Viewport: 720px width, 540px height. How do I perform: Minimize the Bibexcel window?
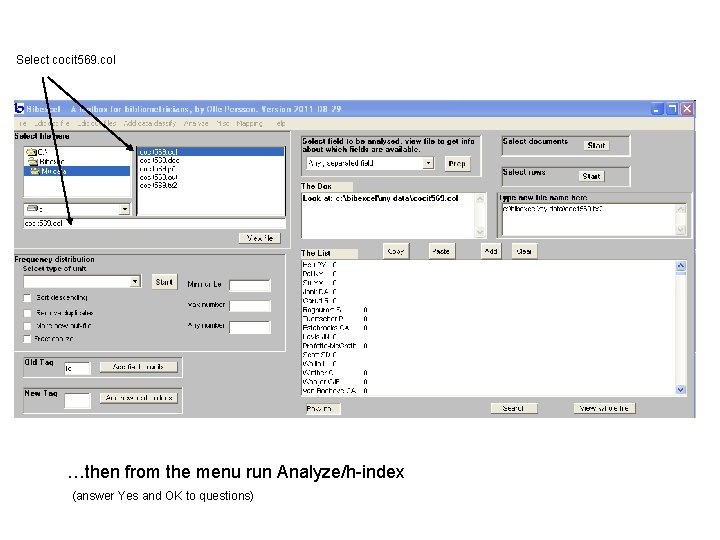(x=657, y=109)
